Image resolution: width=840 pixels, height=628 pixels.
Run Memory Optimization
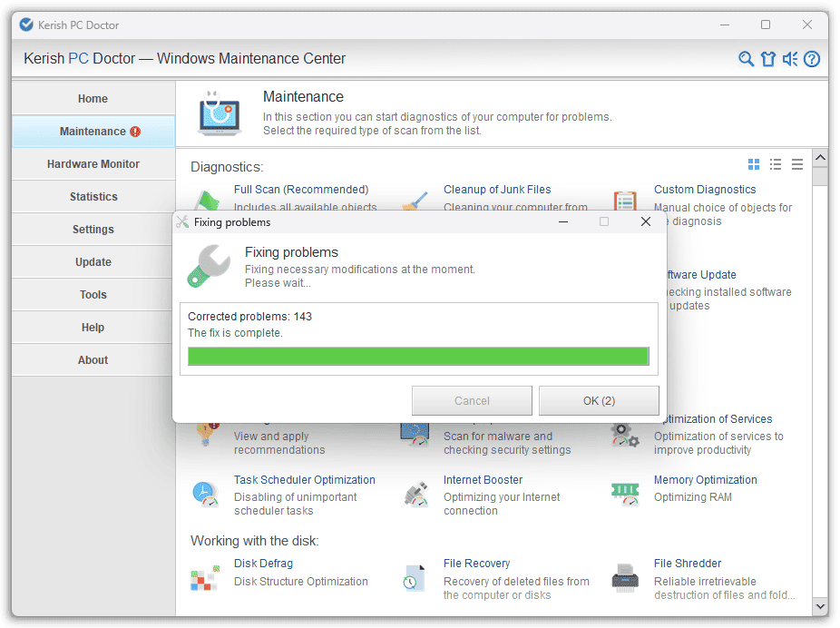coord(706,480)
